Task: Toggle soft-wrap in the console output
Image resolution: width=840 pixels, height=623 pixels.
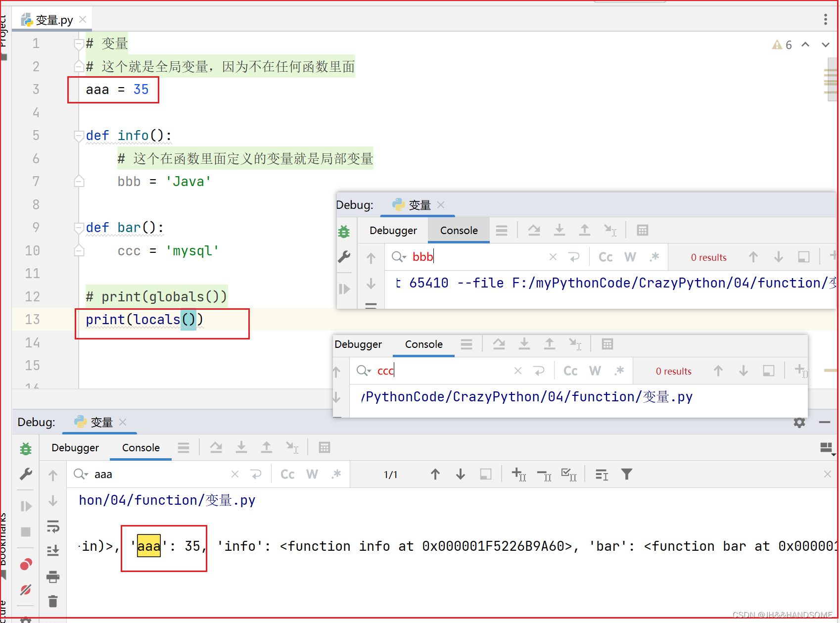Action: click(53, 526)
